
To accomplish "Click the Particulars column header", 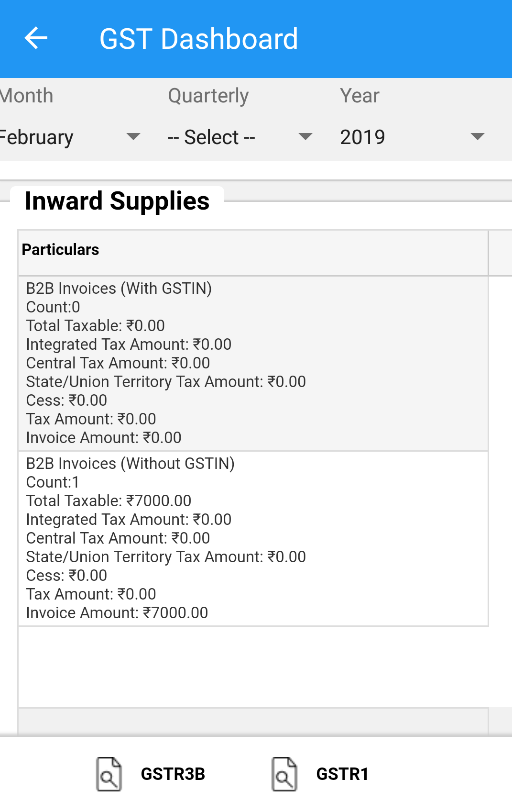I will 61,249.
